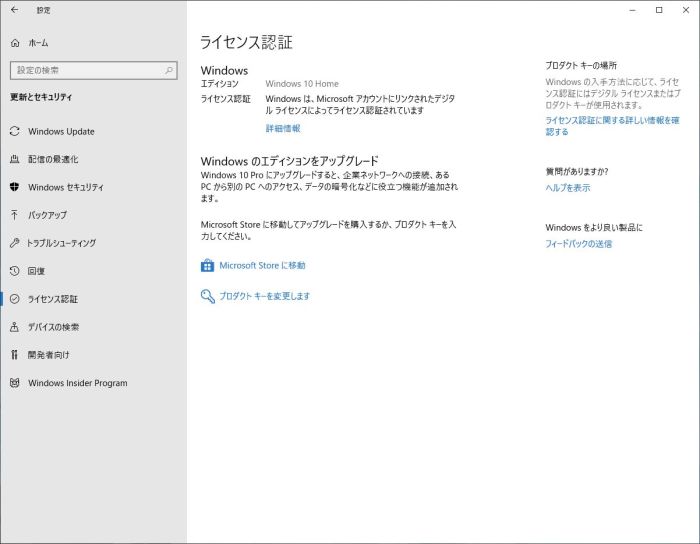Click プロダクト キーを変更します link
The height and width of the screenshot is (544, 700).
[264, 296]
